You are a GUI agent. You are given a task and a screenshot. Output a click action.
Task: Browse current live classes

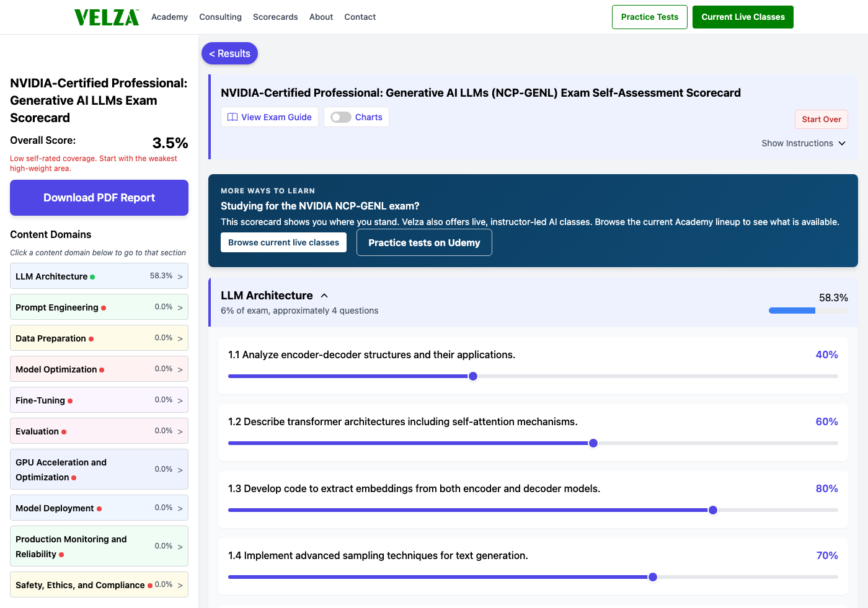pos(283,242)
